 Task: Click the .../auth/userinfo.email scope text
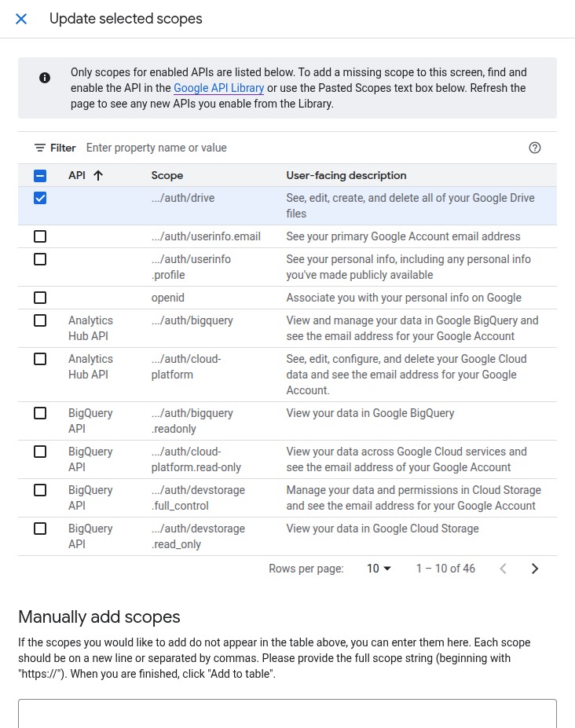(x=206, y=236)
